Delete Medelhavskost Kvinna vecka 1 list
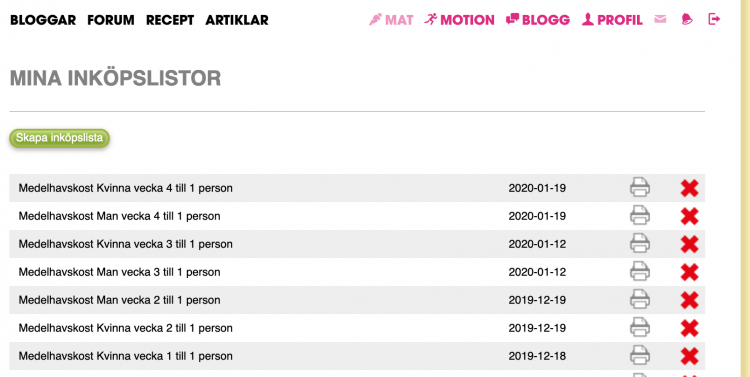Viewport: 750px width, 377px height. tap(689, 356)
